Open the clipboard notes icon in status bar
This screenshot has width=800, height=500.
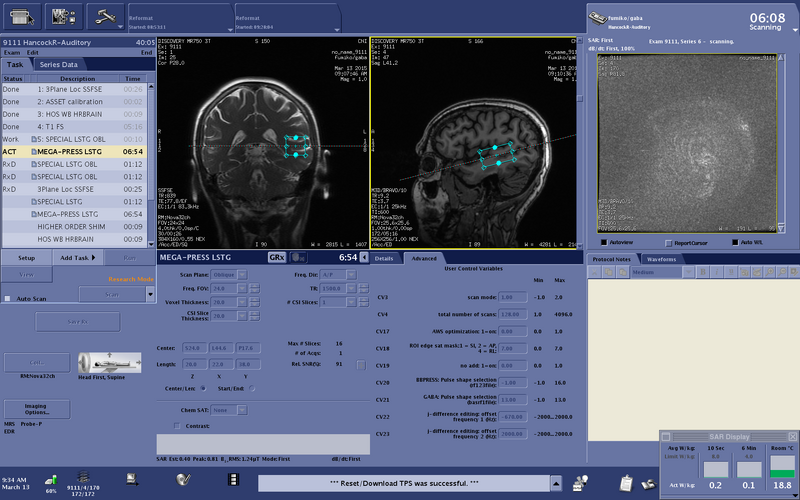click(x=627, y=483)
